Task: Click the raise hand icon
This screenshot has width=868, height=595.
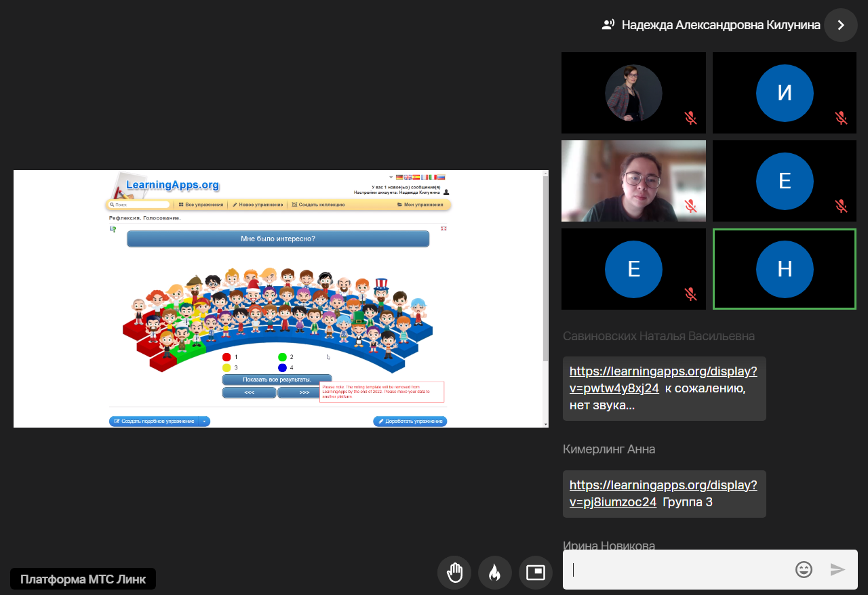Action: pyautogui.click(x=454, y=573)
